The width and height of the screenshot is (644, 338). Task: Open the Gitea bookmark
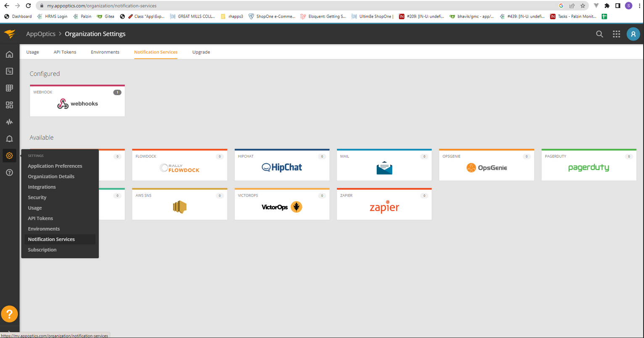point(106,16)
